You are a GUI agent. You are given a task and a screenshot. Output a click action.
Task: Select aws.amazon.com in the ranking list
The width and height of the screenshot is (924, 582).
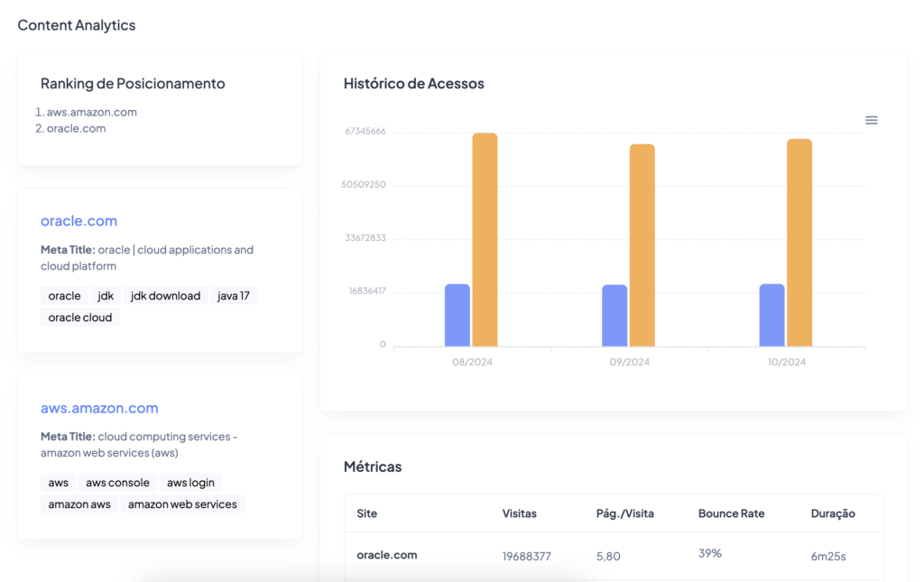93,111
